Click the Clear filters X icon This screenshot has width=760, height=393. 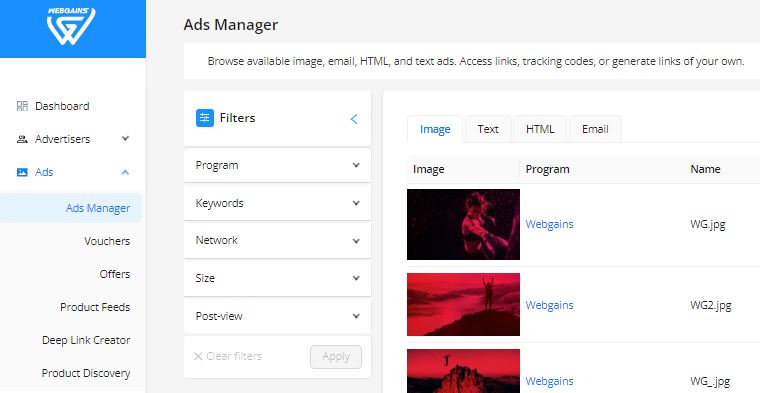(x=198, y=356)
